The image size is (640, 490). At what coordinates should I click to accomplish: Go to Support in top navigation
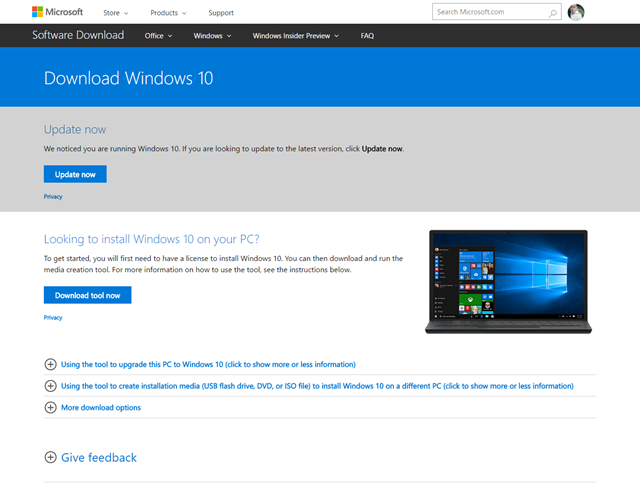[221, 13]
